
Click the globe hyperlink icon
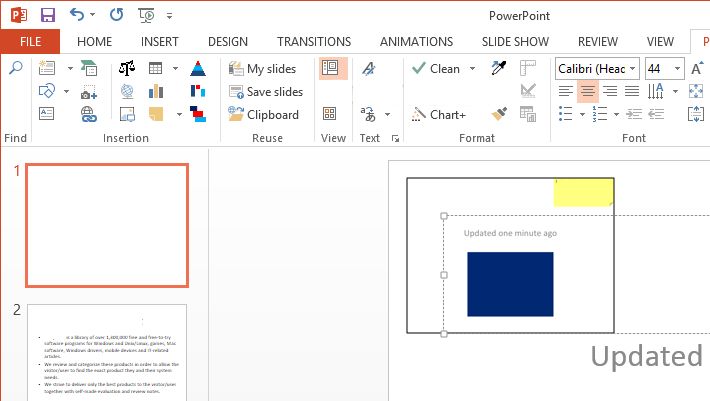click(89, 114)
